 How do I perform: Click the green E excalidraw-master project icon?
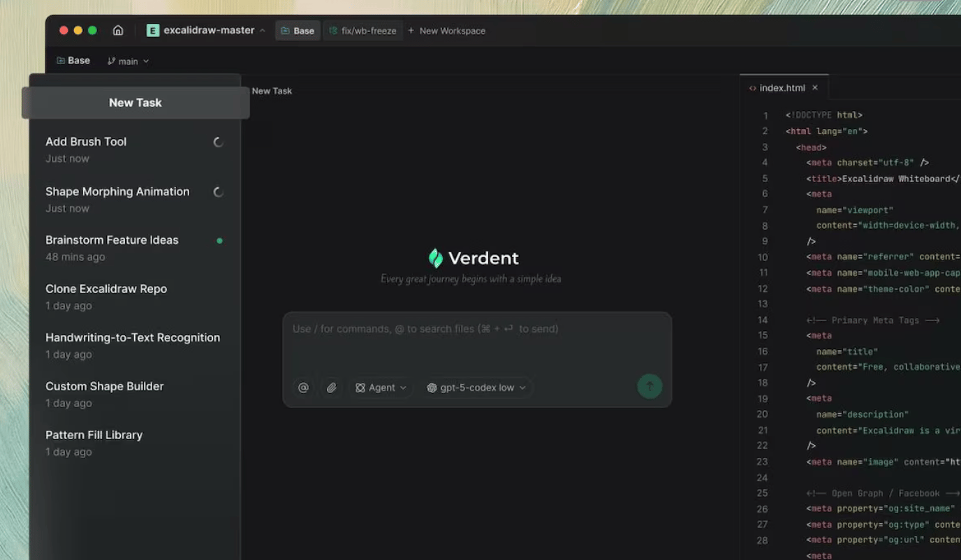click(153, 31)
